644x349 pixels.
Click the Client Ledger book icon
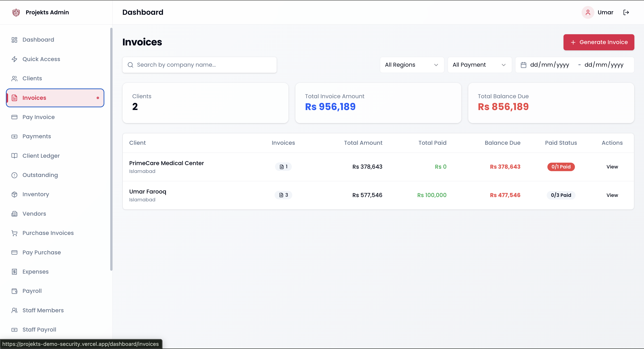15,156
